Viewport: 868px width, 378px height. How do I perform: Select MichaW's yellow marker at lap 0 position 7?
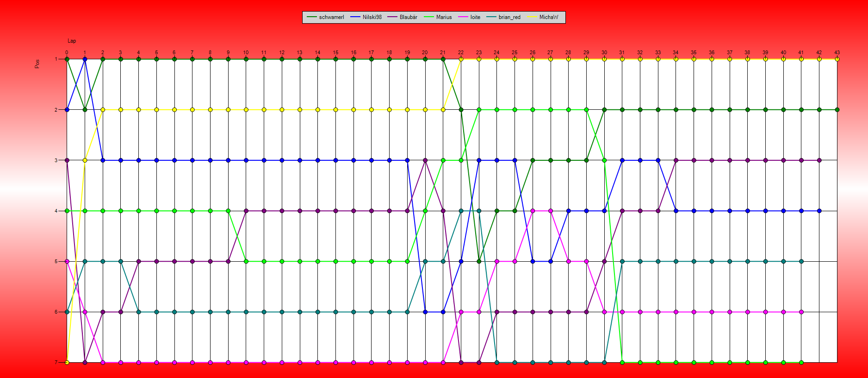tap(67, 362)
